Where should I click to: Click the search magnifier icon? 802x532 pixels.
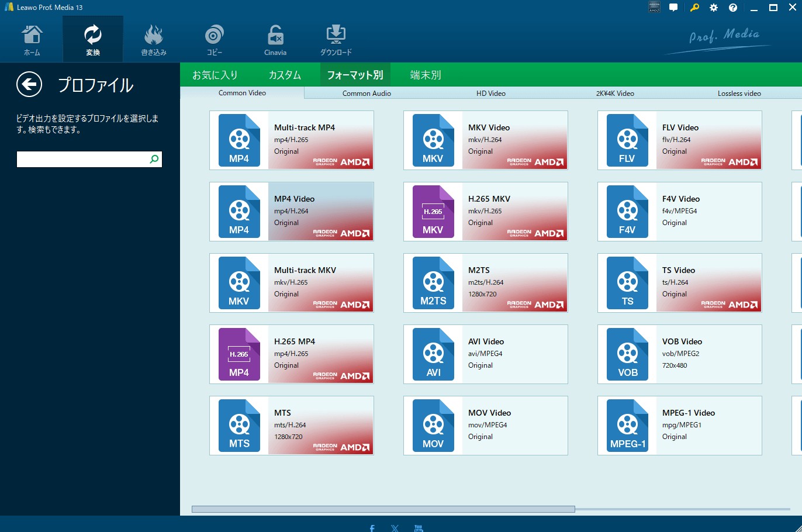(x=154, y=159)
